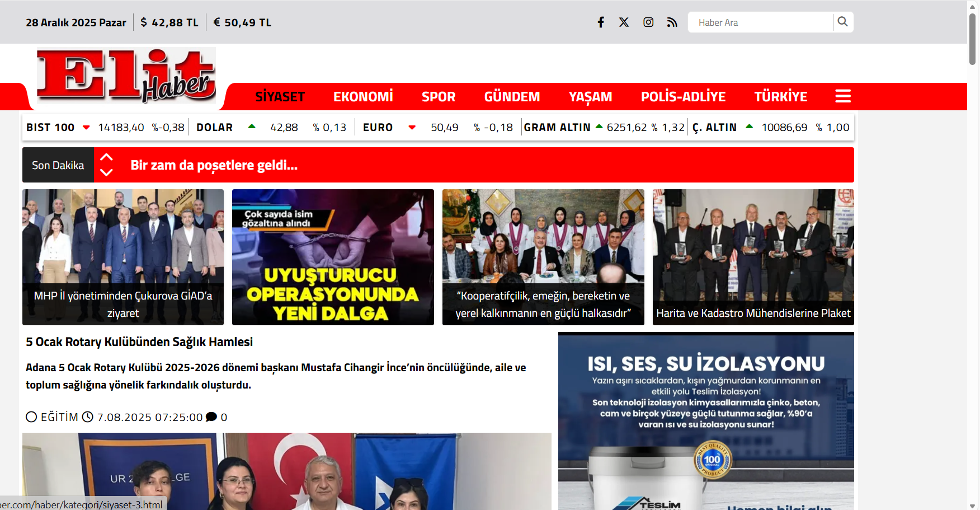Open the Facebook page icon

pos(601,22)
